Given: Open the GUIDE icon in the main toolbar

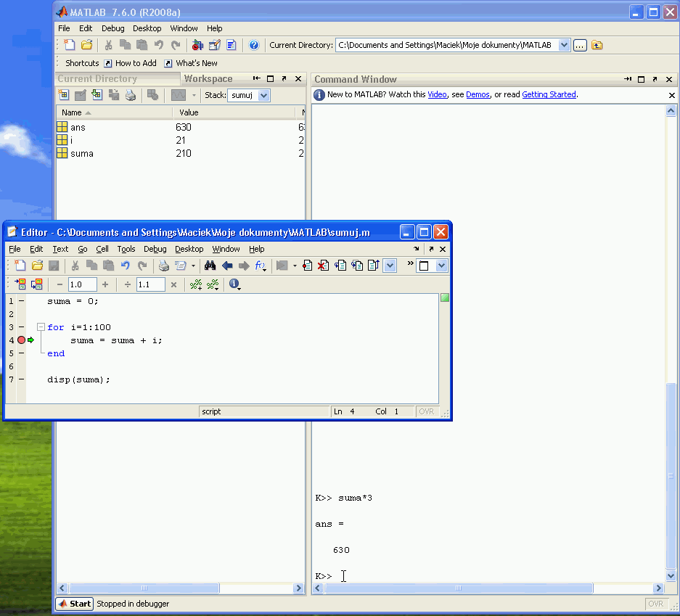Looking at the screenshot, I should coord(214,45).
